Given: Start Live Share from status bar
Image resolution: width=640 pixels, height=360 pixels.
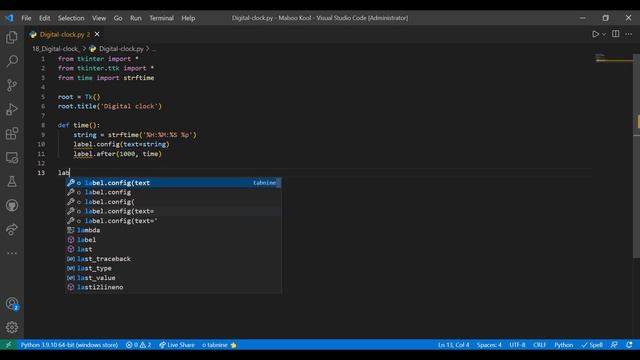Looking at the screenshot, I should pos(177,345).
